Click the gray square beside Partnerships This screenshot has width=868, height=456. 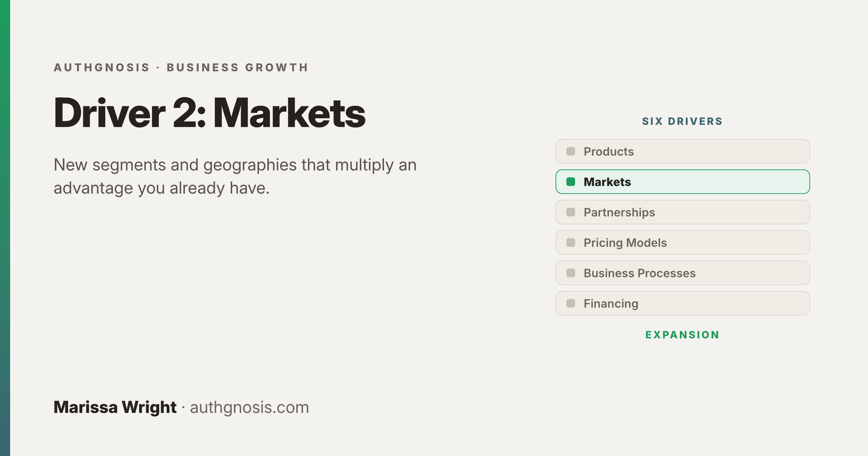point(571,212)
